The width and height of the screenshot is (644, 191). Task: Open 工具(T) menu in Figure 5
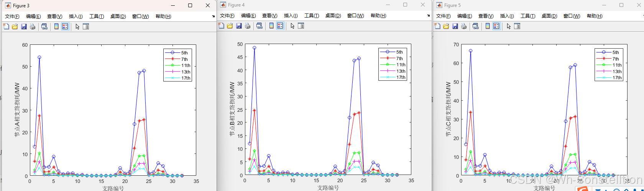[x=528, y=16]
